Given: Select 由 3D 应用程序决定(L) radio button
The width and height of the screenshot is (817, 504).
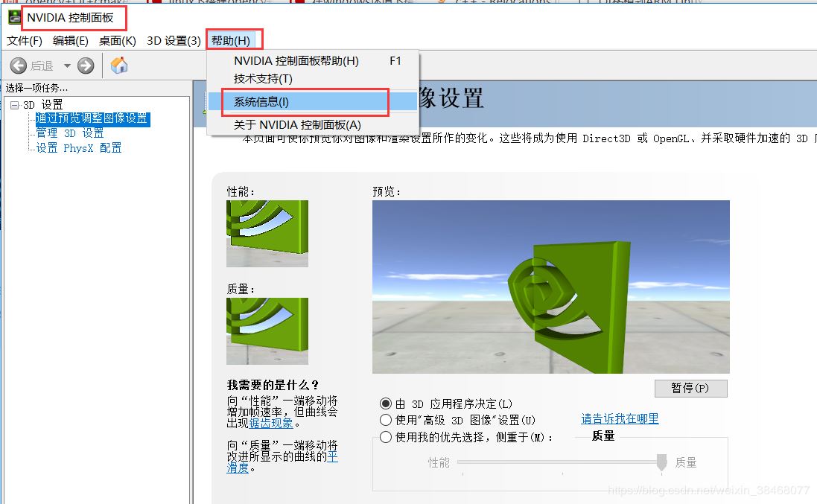Looking at the screenshot, I should pyautogui.click(x=386, y=403).
